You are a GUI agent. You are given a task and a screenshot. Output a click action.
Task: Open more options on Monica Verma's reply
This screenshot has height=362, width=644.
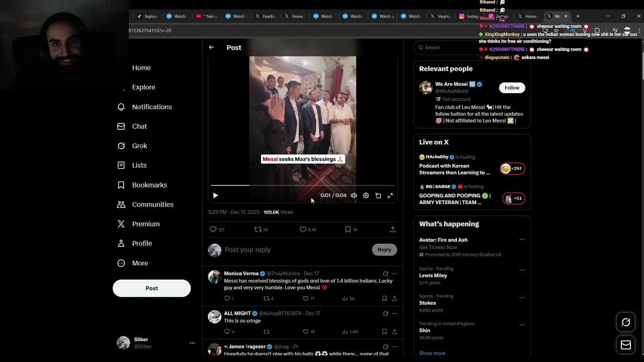click(394, 274)
